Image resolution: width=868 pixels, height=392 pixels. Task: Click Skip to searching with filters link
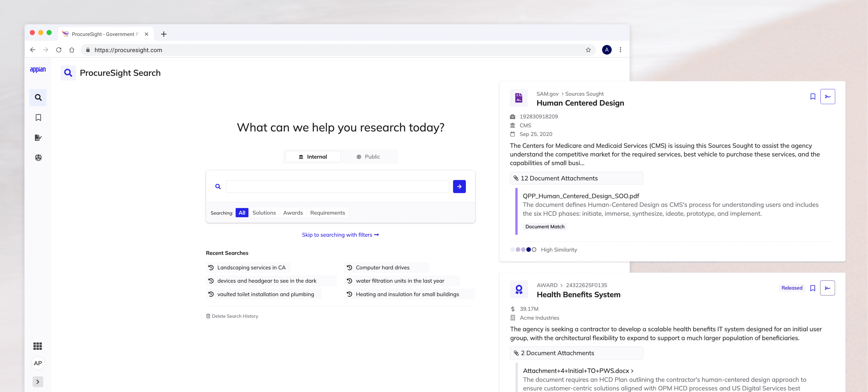pyautogui.click(x=340, y=235)
